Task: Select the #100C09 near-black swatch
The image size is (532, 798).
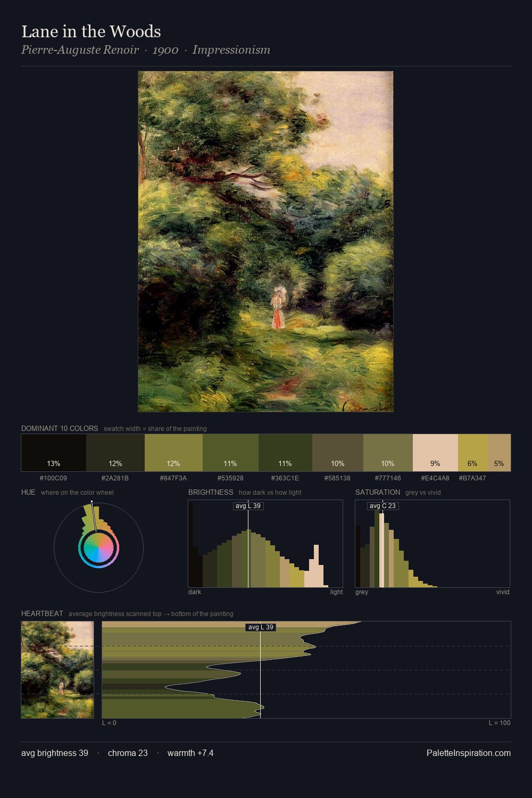Action: point(54,453)
